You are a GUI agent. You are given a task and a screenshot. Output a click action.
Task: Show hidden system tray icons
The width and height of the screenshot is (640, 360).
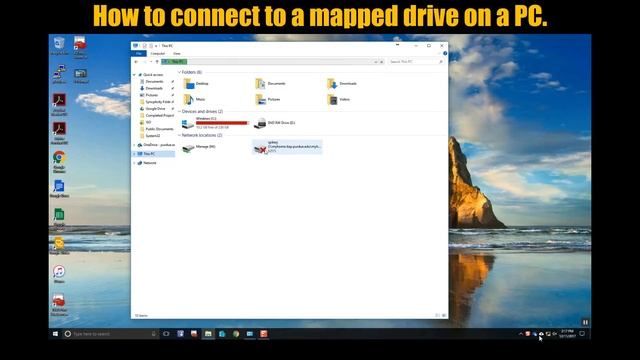(x=521, y=334)
